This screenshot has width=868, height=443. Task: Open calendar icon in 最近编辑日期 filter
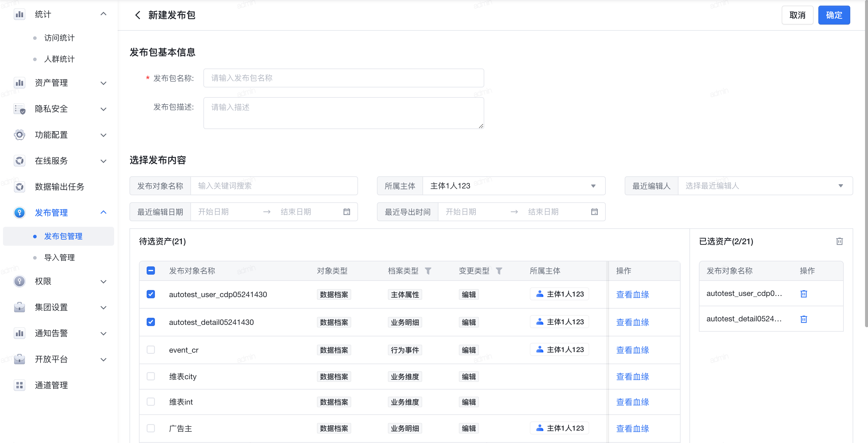click(x=347, y=212)
